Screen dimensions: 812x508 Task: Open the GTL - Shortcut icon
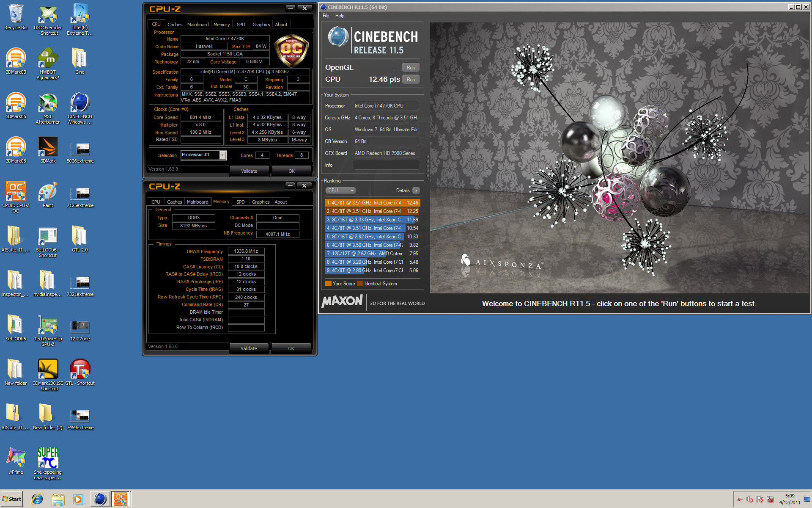[80, 373]
